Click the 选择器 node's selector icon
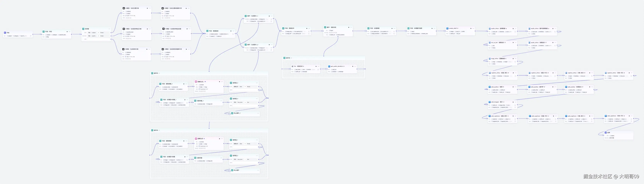The height and width of the screenshot is (184, 644). click(x=83, y=29)
